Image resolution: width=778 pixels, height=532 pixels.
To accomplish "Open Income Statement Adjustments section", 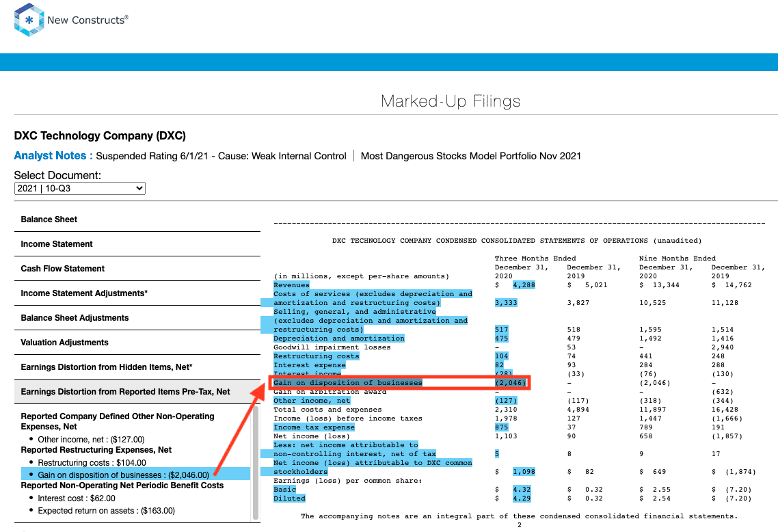I will (x=137, y=293).
